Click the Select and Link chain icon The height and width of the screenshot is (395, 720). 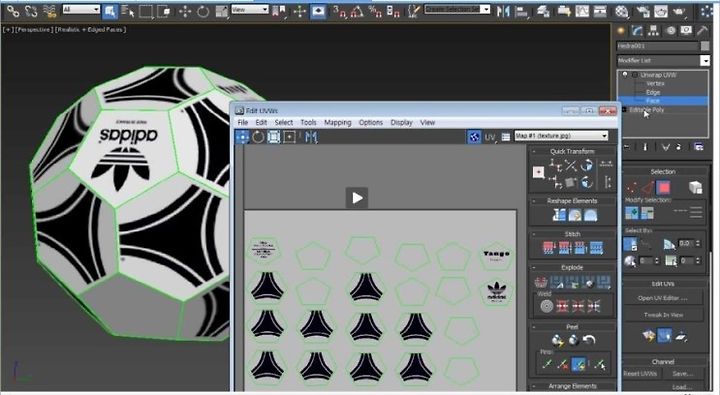coord(13,11)
